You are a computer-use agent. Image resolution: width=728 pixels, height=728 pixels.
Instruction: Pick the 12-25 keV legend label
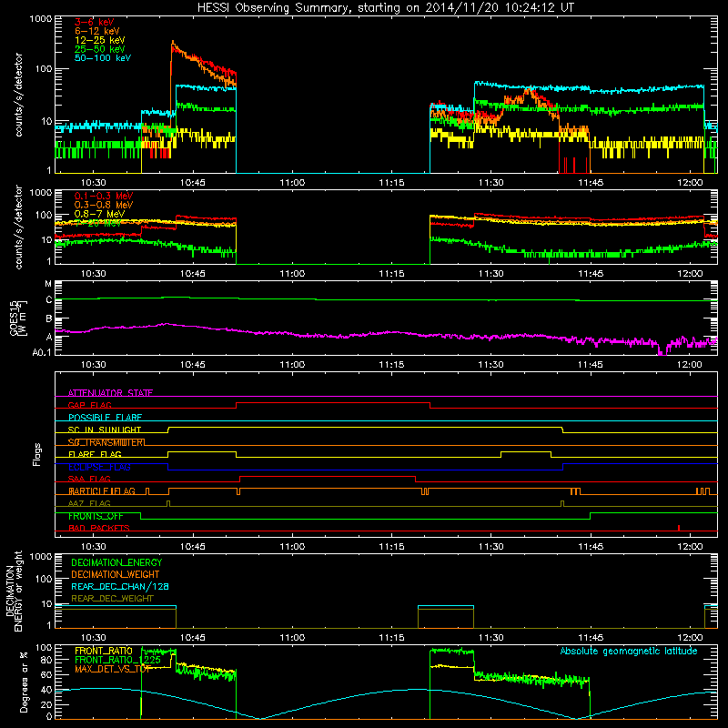100,40
